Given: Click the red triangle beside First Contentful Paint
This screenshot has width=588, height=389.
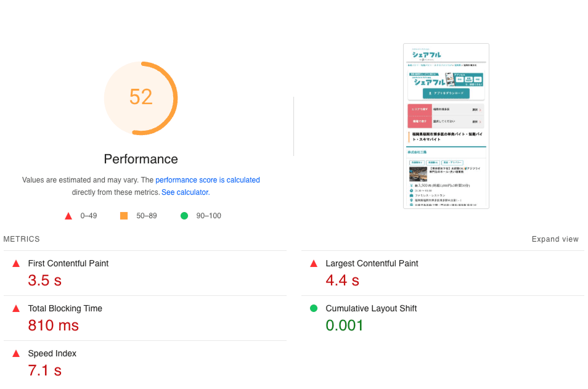Looking at the screenshot, I should [x=16, y=264].
